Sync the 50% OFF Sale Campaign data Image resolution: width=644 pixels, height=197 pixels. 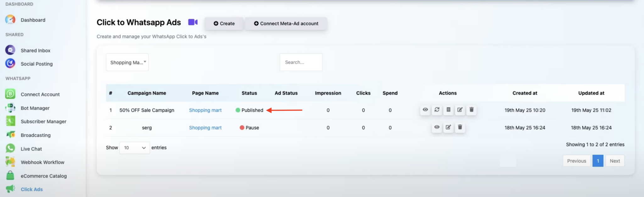pyautogui.click(x=437, y=110)
